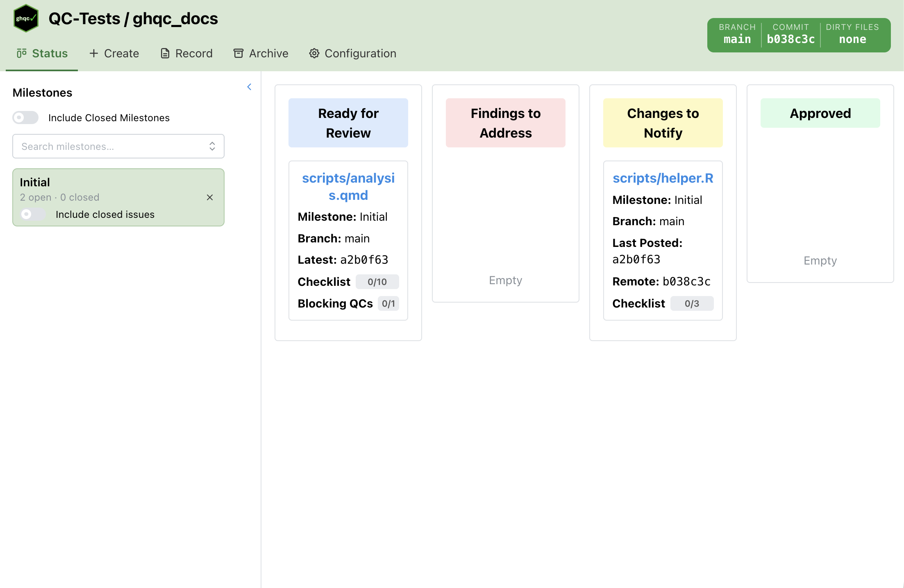Toggle Include Closed Milestones switch
Image resolution: width=904 pixels, height=588 pixels.
click(25, 118)
